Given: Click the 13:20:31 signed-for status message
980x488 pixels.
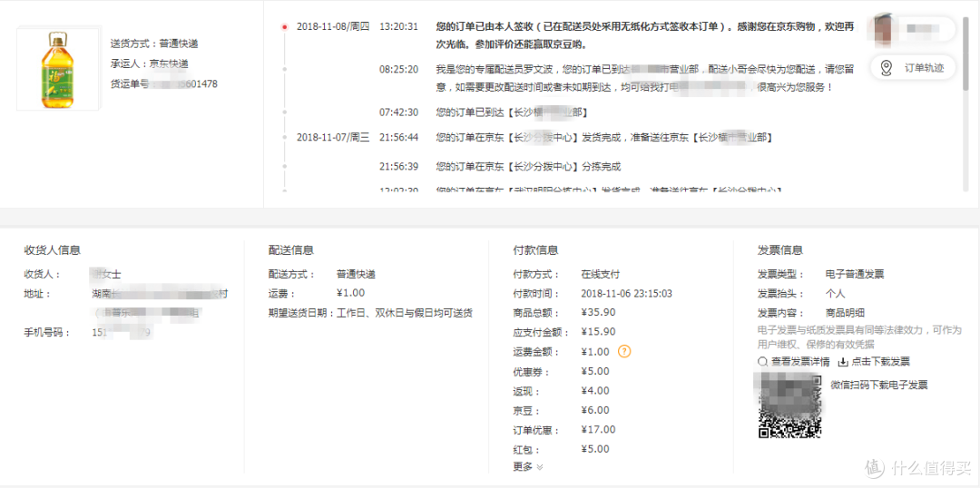Looking at the screenshot, I should coord(645,35).
